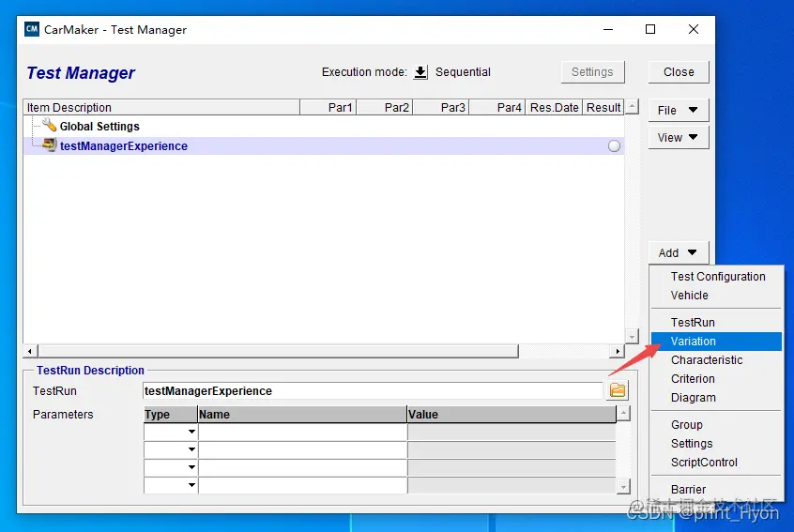Click the Par3 column header
Screen dimensions: 794x532
441,107
